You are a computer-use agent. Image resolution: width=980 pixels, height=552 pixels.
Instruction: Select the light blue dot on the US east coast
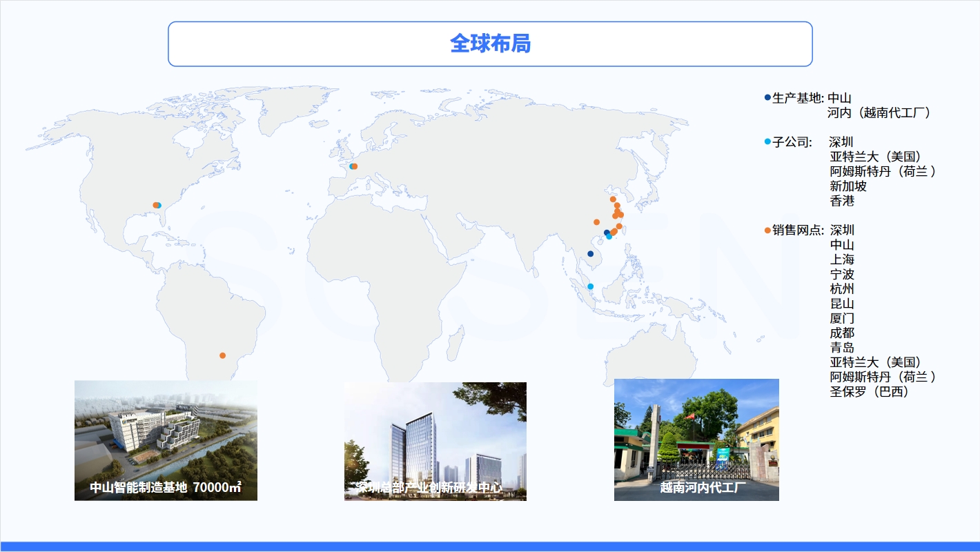(x=159, y=205)
